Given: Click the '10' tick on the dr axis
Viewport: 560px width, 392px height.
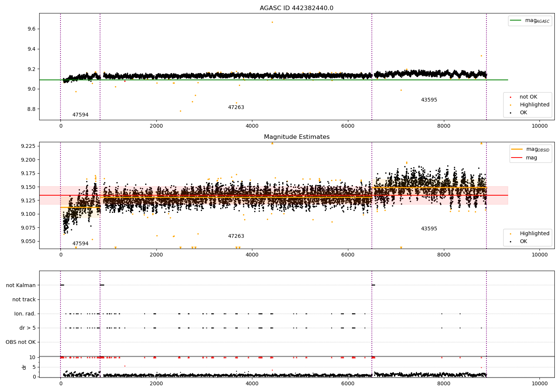Looking at the screenshot, I should pyautogui.click(x=32, y=358).
